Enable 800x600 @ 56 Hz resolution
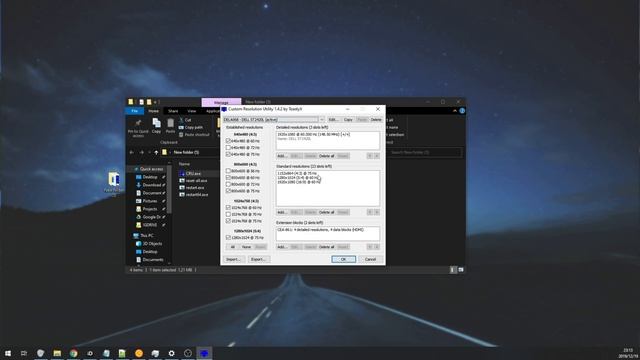Viewport: 640px width, 360px height. 228,171
